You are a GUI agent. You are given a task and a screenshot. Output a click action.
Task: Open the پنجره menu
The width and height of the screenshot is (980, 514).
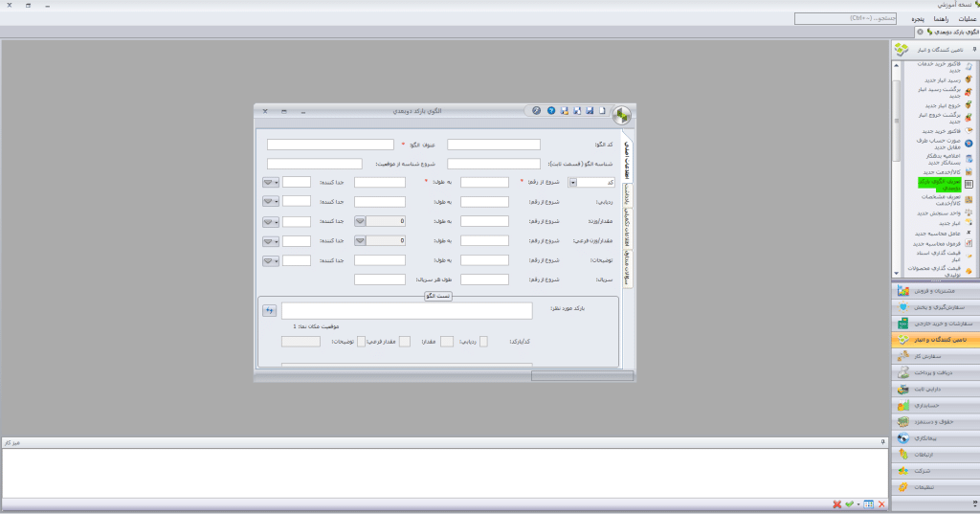click(x=918, y=19)
